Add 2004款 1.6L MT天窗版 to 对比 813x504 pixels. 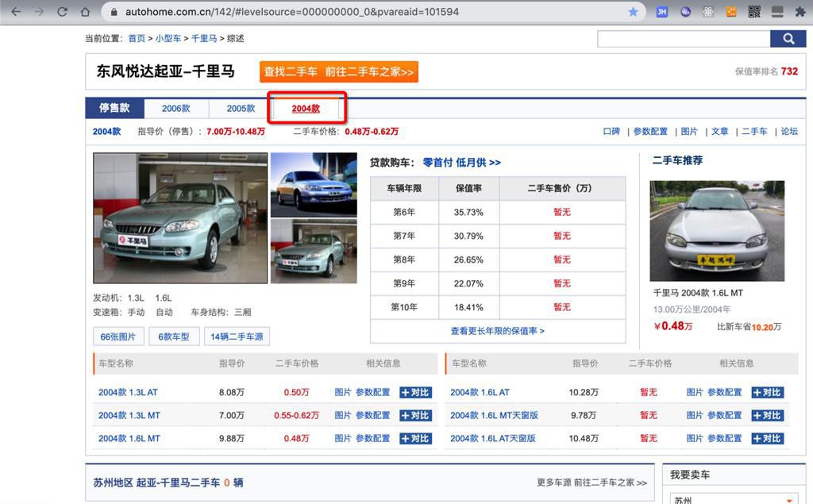click(x=768, y=415)
